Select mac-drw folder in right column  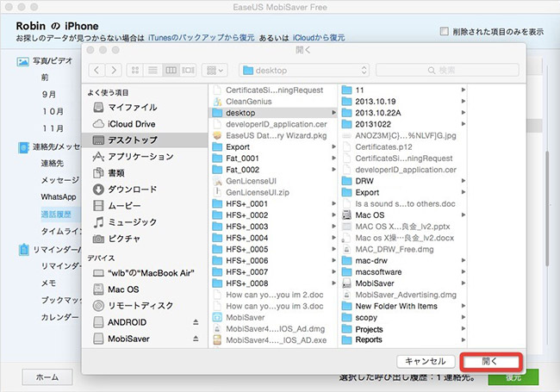(403, 261)
